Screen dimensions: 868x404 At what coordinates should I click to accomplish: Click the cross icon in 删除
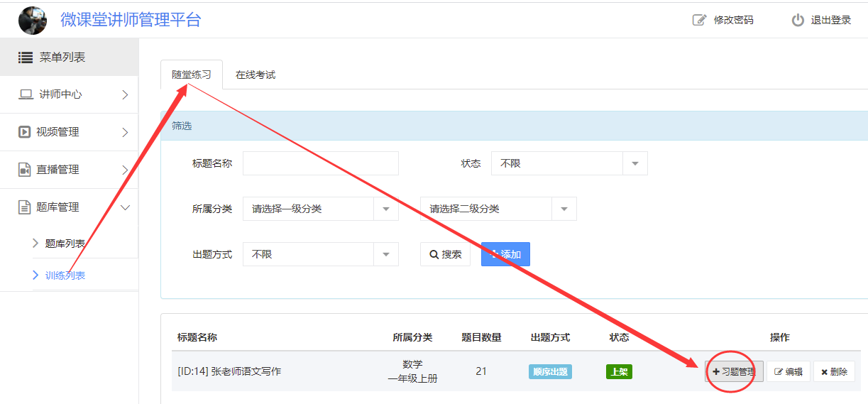coord(824,372)
